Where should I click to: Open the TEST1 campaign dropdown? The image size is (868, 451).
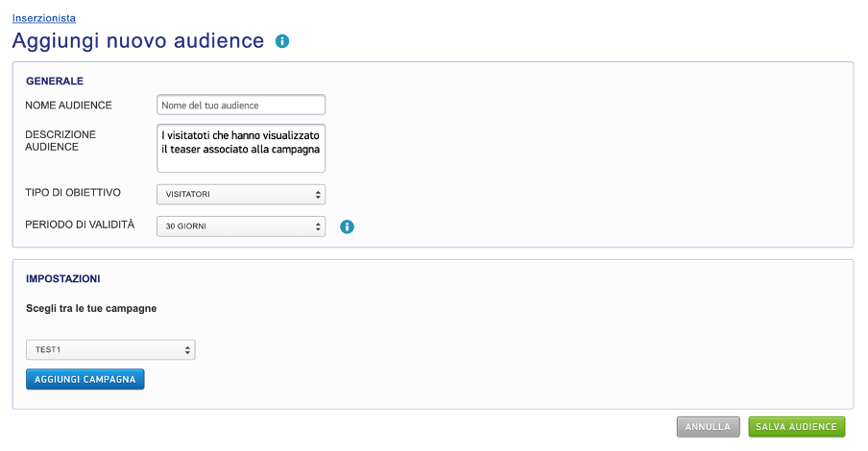(109, 349)
